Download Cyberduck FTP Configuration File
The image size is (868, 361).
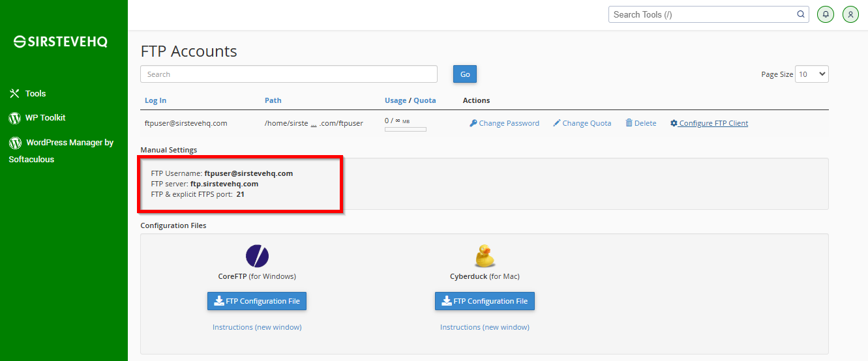coord(485,301)
